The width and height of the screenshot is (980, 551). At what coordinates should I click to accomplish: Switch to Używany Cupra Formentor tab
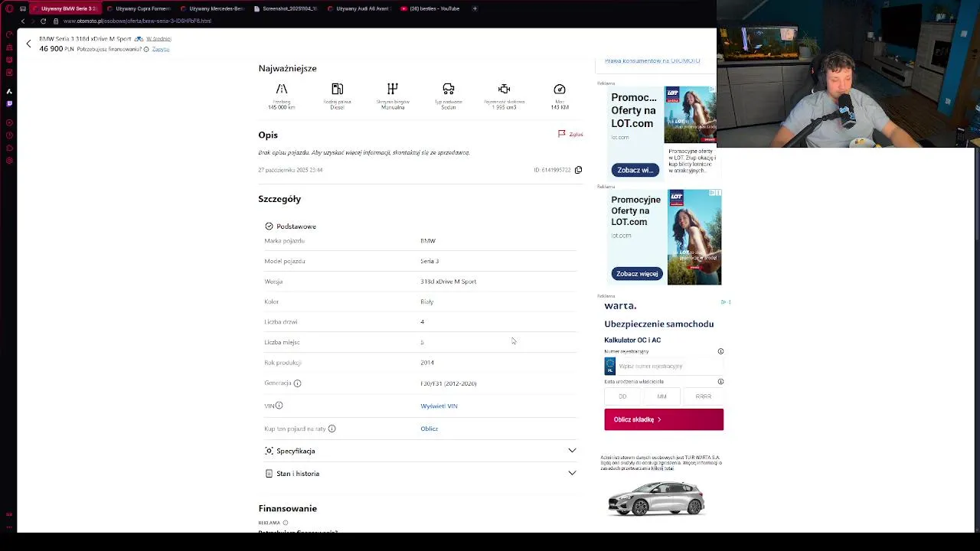click(138, 8)
